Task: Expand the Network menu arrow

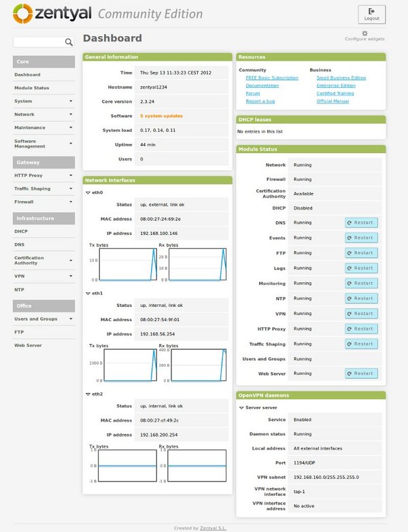Action: click(71, 114)
